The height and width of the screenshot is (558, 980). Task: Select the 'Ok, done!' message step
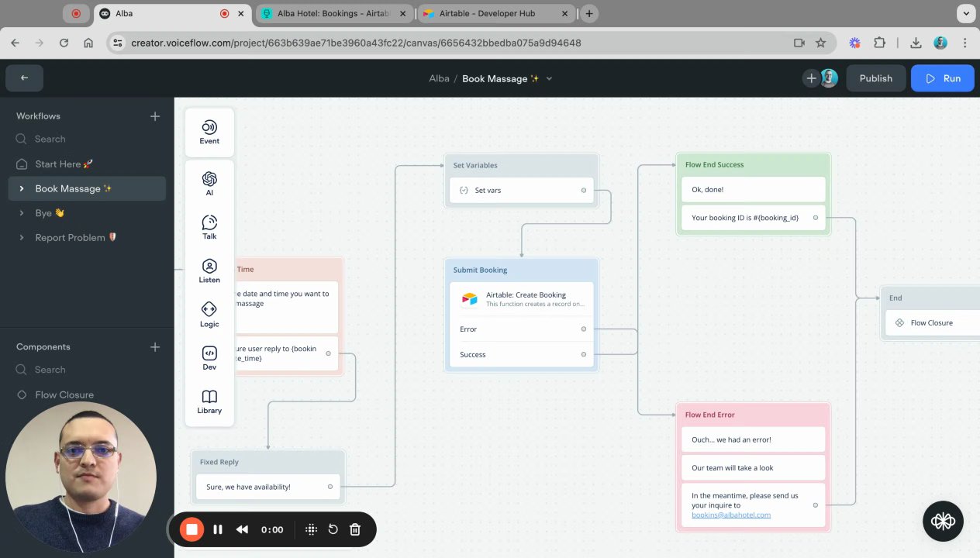coord(754,190)
